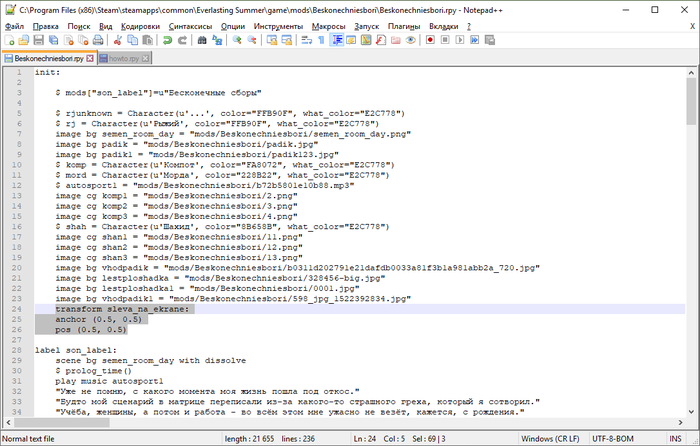Open the Плагины menu
This screenshot has height=446, width=700.
[404, 26]
